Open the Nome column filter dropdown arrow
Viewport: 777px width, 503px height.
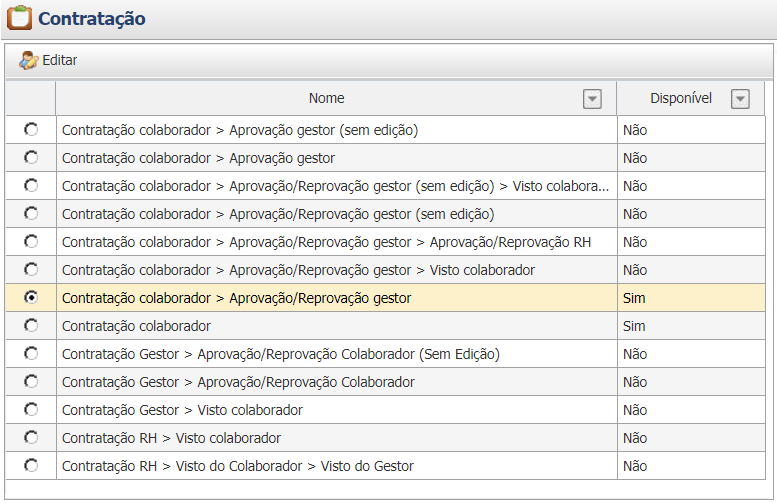click(592, 98)
